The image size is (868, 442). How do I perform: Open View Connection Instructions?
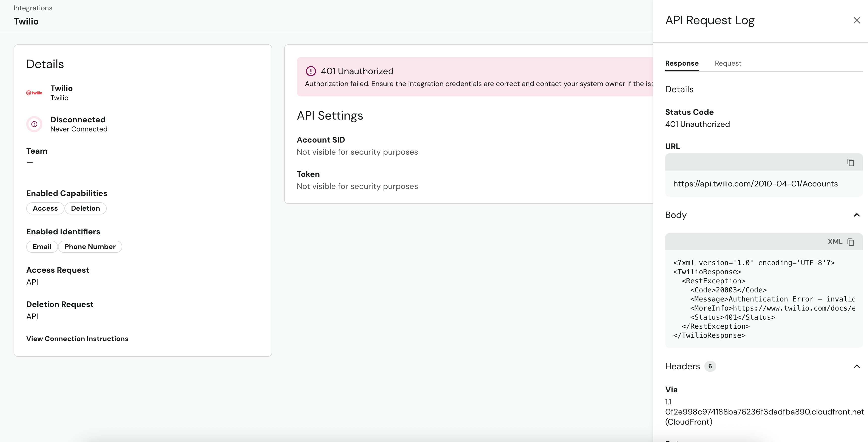click(77, 339)
